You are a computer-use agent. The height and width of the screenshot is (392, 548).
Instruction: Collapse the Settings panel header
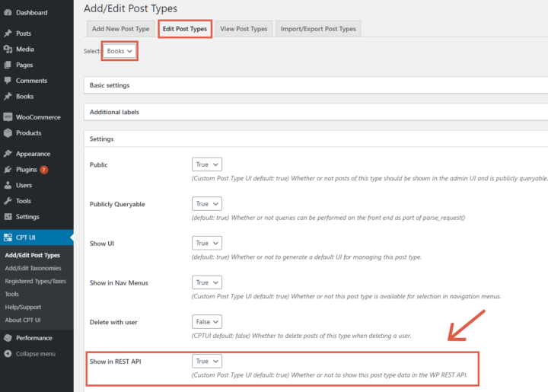(316, 139)
